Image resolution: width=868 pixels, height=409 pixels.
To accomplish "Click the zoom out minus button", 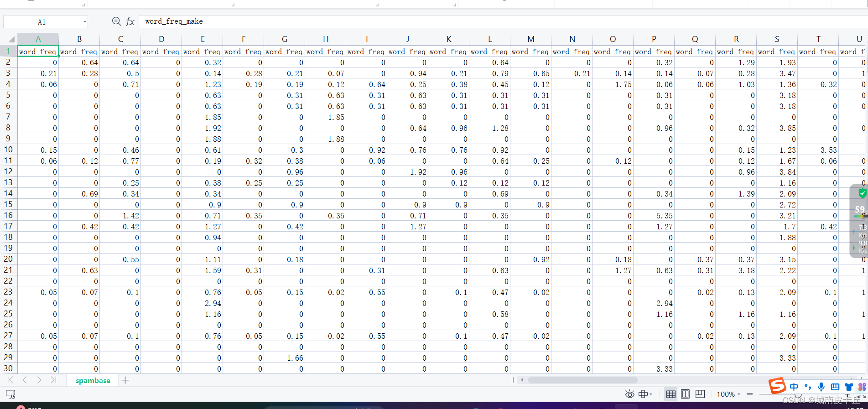I will [750, 394].
